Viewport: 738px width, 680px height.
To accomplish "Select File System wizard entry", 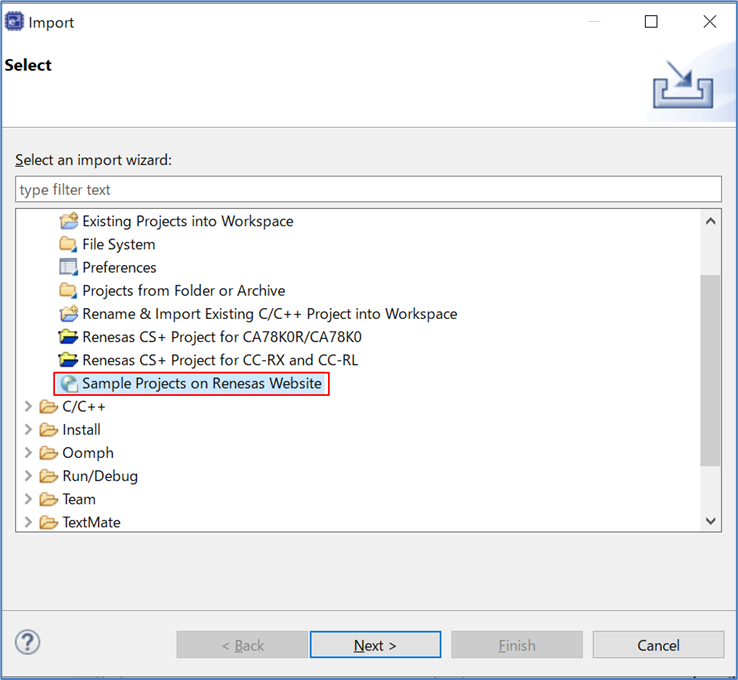I will (119, 244).
